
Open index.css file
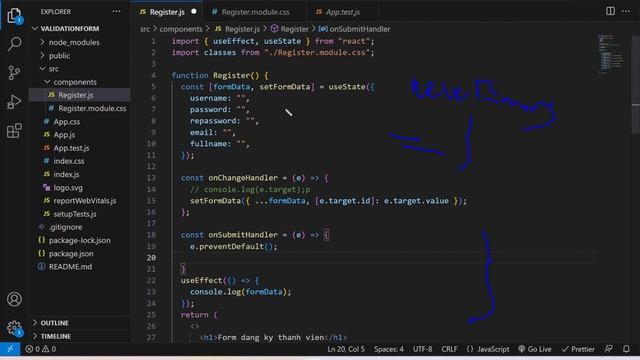(80, 161)
